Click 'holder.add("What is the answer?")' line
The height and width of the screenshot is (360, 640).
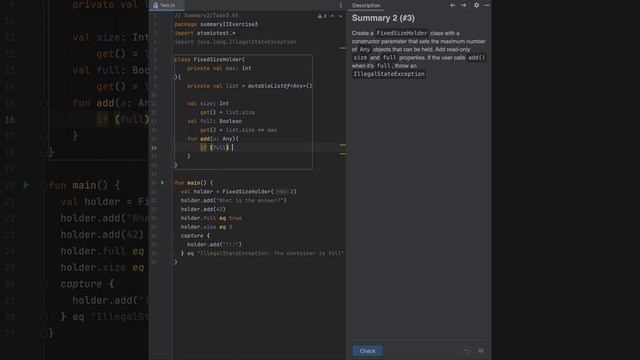click(233, 200)
